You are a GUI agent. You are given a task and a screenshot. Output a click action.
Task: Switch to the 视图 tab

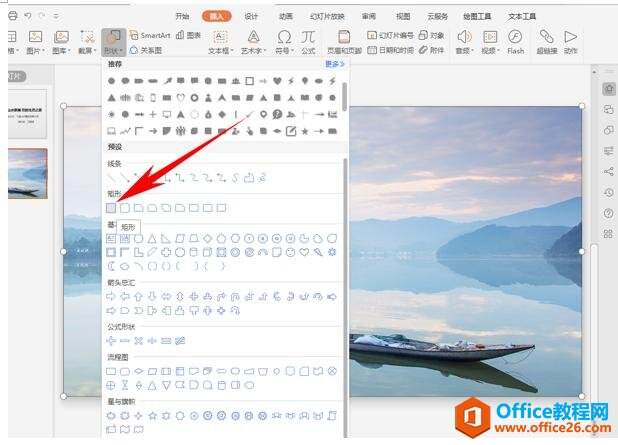click(403, 16)
